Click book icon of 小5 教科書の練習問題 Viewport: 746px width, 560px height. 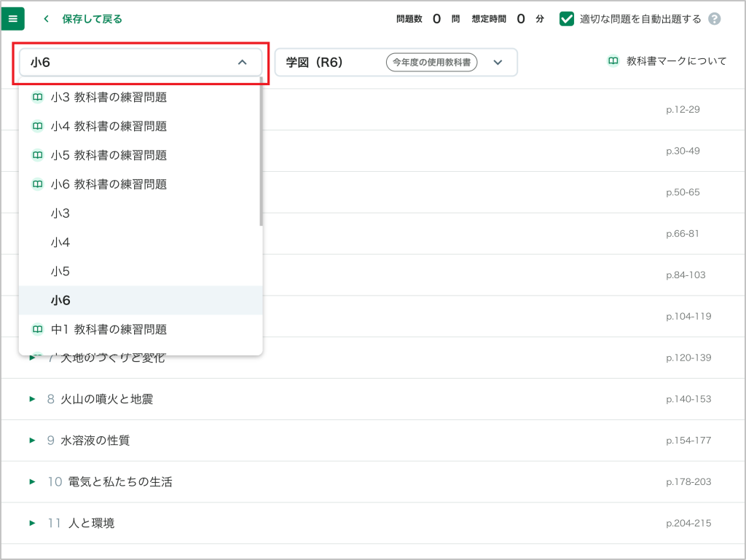pyautogui.click(x=38, y=155)
